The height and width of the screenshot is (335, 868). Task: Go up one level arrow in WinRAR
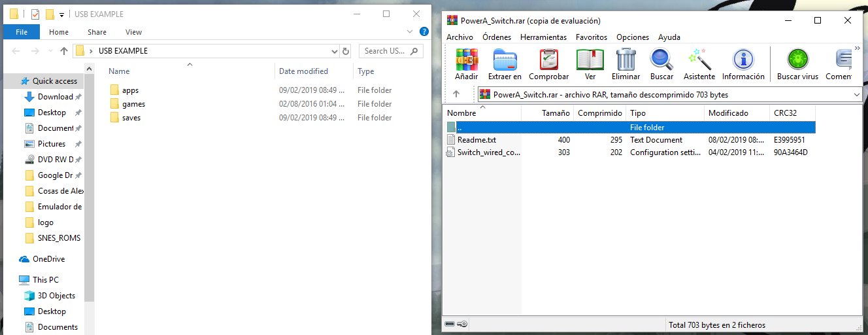tap(456, 94)
